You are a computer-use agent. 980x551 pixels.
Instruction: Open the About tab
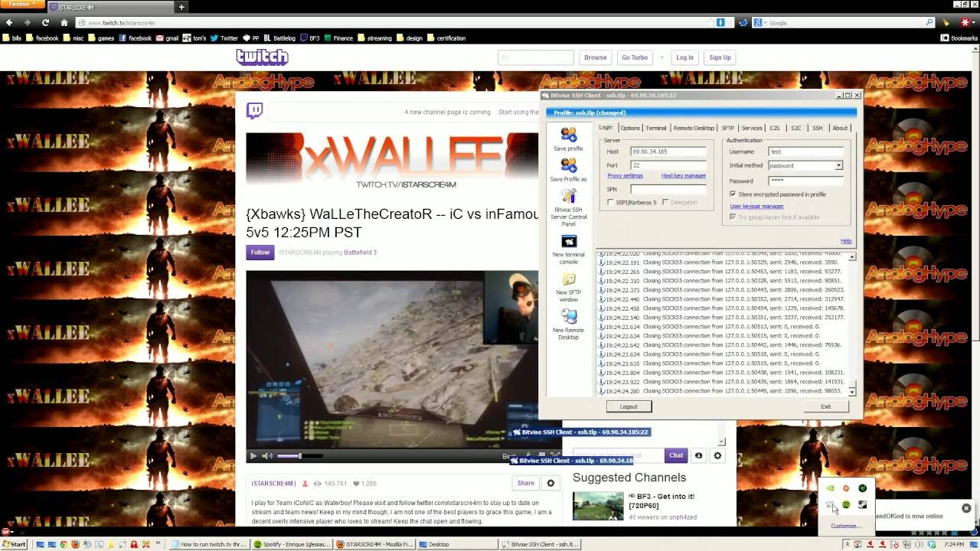tap(840, 128)
